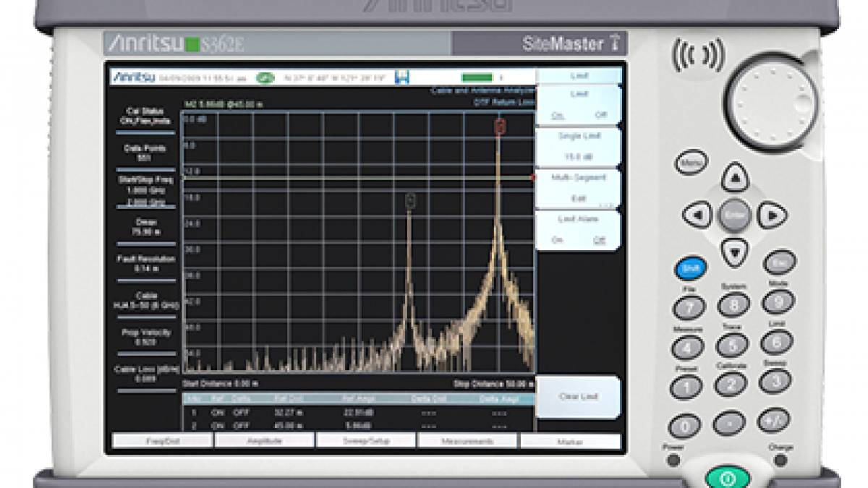This screenshot has width=868, height=488.
Task: Tap the 6 Limit key
Action: coord(776,341)
